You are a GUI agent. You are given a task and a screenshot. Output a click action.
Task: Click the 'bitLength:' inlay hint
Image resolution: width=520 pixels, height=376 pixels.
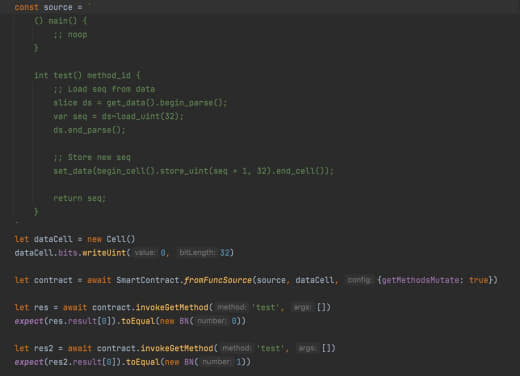coord(197,253)
